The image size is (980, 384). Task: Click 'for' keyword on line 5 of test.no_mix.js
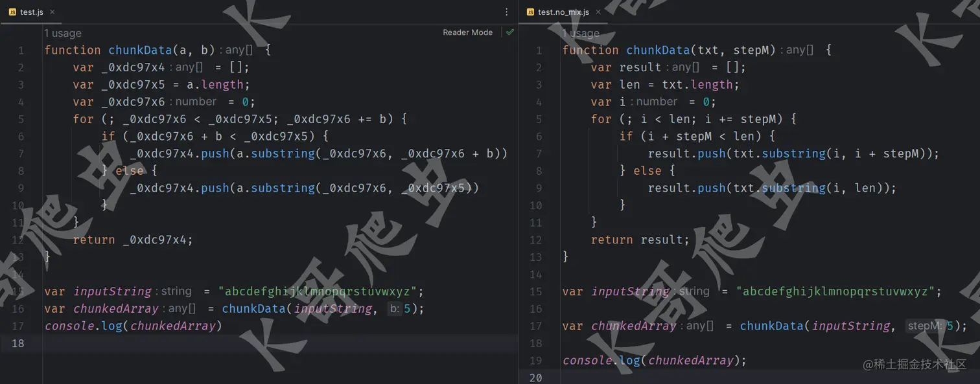(x=601, y=119)
